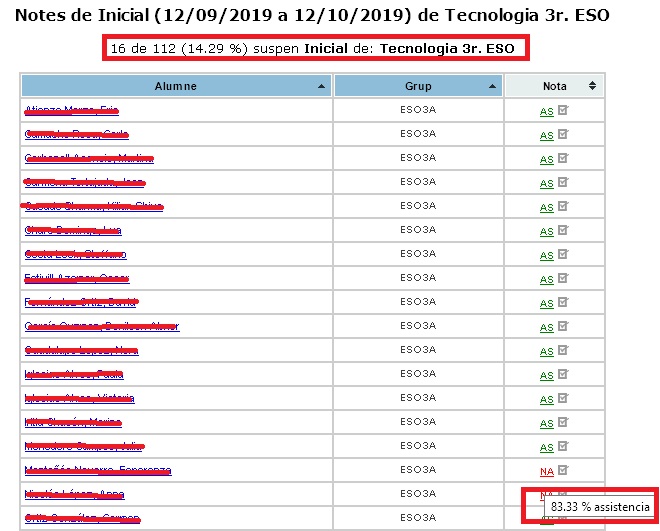Click the edit-grade icon in the twelfth row
This screenshot has height=531, width=660.
point(563,374)
